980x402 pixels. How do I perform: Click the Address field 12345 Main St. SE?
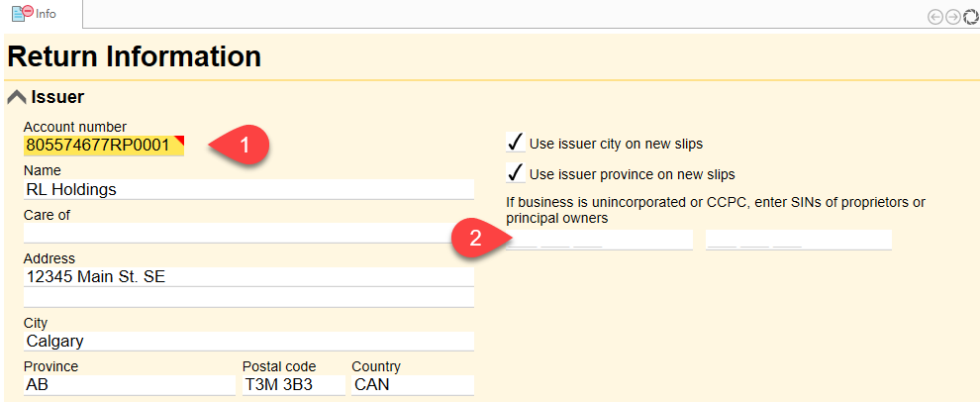247,276
